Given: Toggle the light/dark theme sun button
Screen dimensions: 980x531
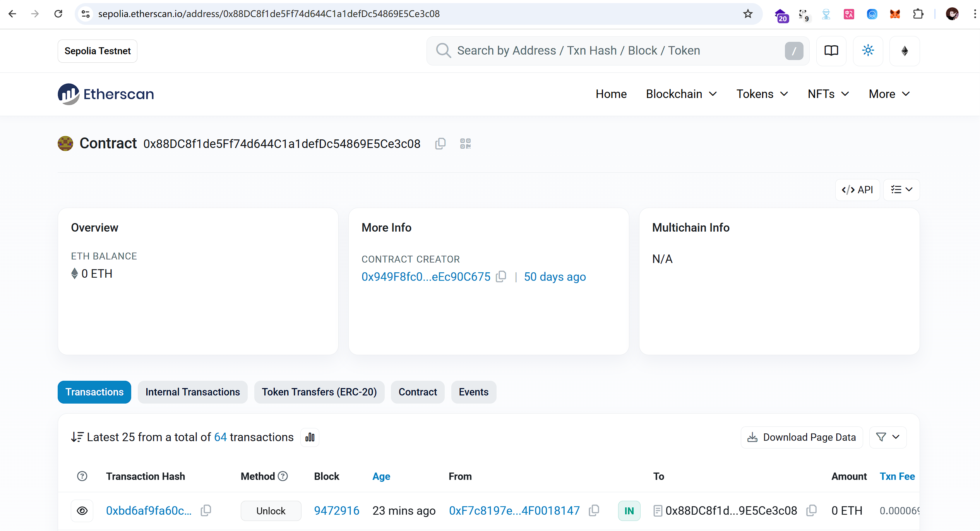Looking at the screenshot, I should (868, 51).
